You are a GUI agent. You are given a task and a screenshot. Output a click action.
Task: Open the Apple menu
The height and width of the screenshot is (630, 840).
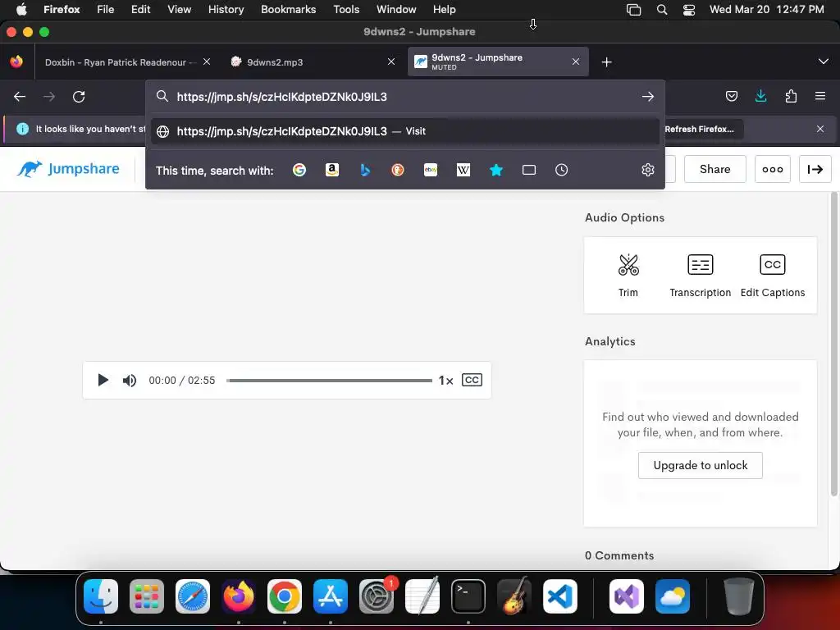click(21, 9)
